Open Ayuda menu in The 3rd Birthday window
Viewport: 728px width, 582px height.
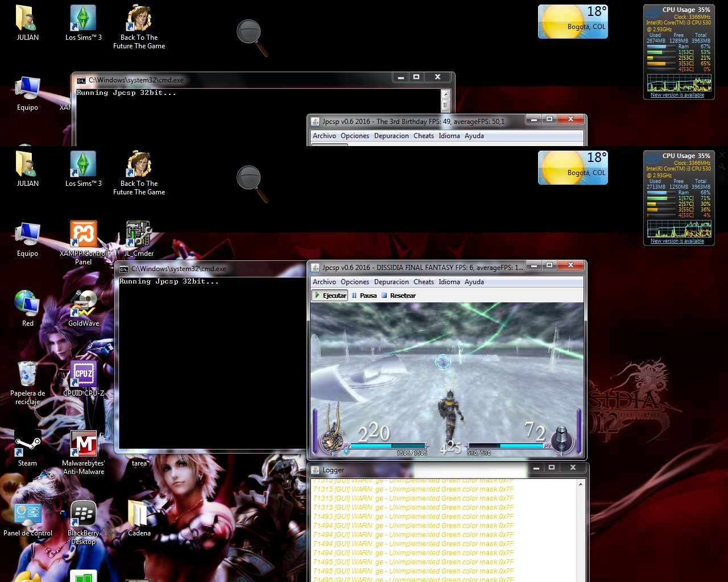click(x=474, y=136)
